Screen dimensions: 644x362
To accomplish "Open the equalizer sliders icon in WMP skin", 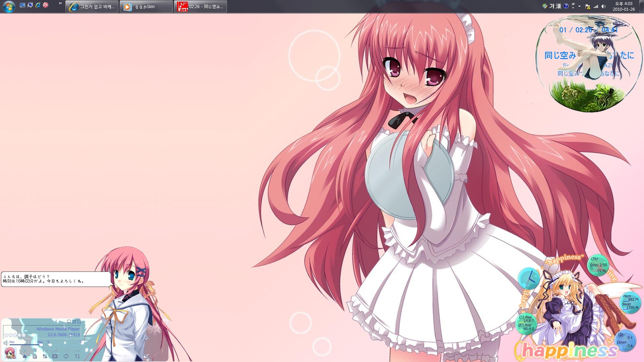I will pos(45,356).
